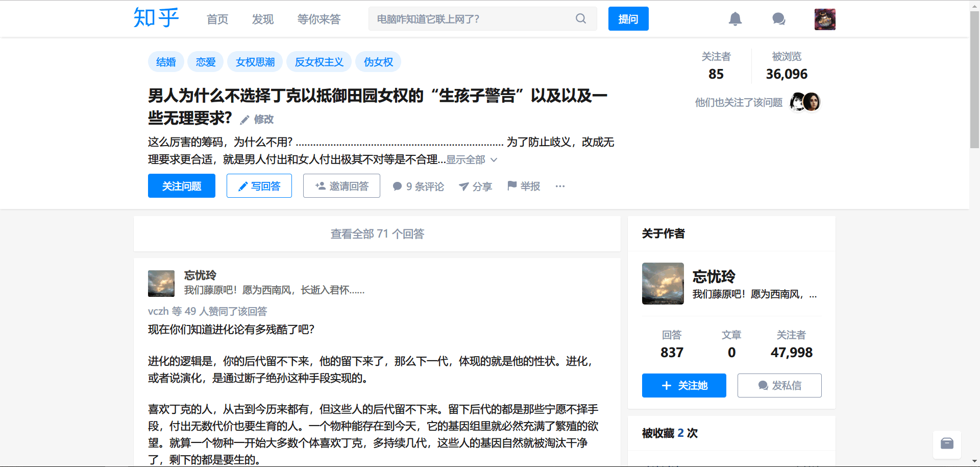Open the user profile avatar menu
This screenshot has height=467, width=980.
pos(824,19)
